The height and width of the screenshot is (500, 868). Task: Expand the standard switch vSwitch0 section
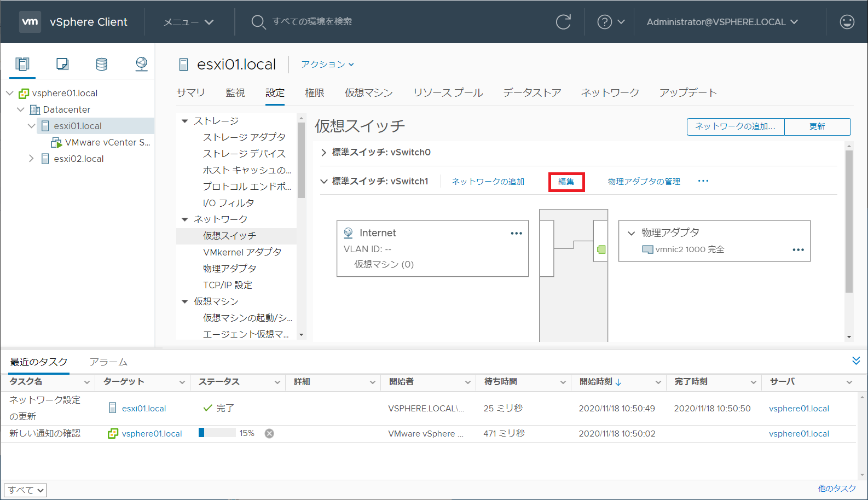[x=323, y=152]
